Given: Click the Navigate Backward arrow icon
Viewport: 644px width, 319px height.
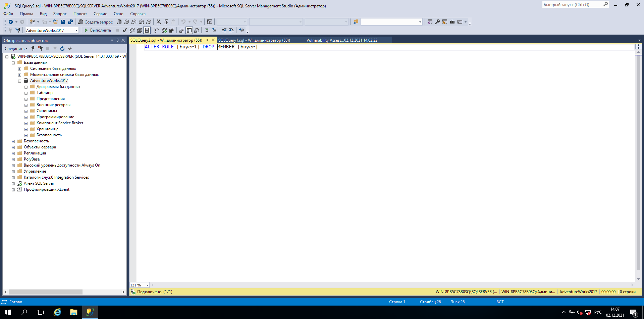Looking at the screenshot, I should click(x=11, y=22).
